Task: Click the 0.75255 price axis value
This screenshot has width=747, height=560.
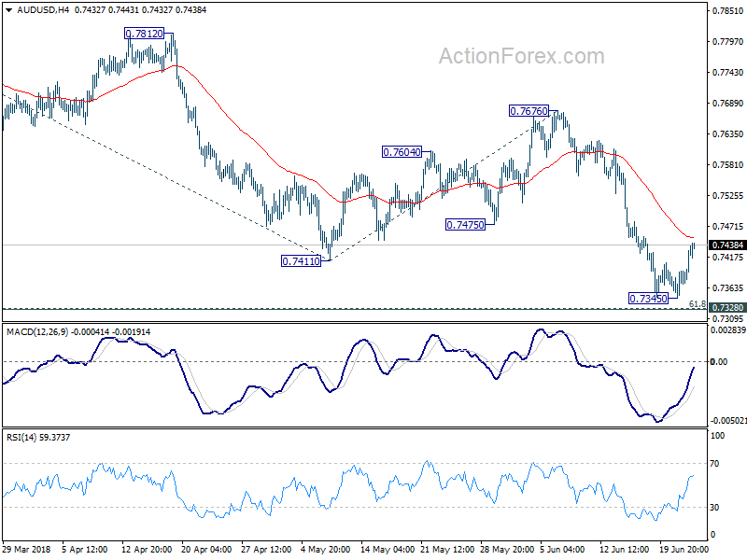Action: [727, 196]
